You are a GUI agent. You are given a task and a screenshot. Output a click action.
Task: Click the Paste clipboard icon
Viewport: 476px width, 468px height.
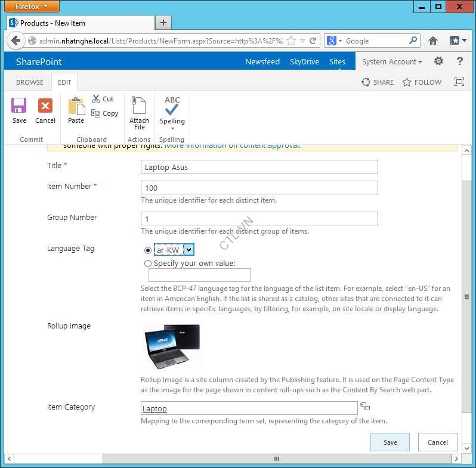(76, 106)
